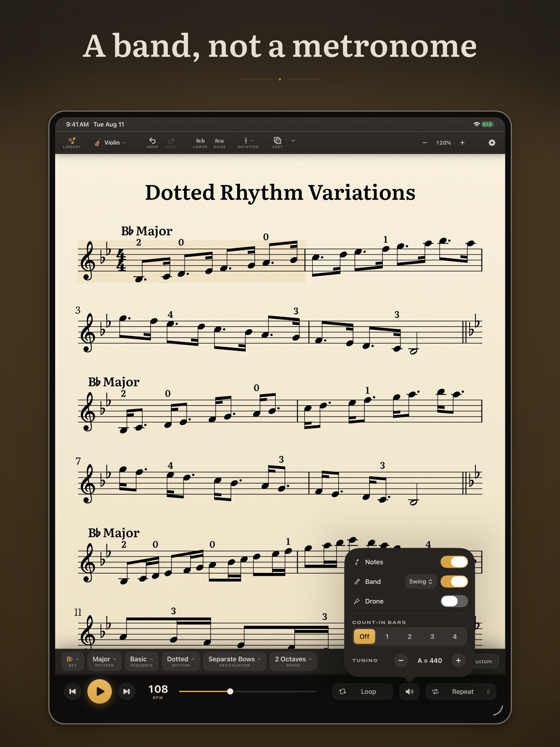Open the Major pattern selector
560x747 pixels.
[104, 661]
